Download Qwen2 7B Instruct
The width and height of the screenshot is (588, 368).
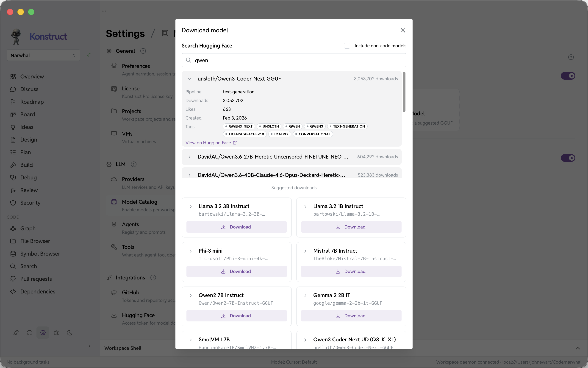(236, 316)
